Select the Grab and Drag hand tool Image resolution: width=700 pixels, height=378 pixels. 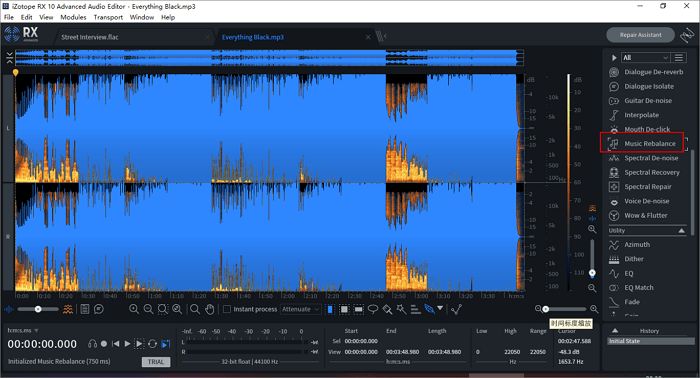tap(209, 309)
